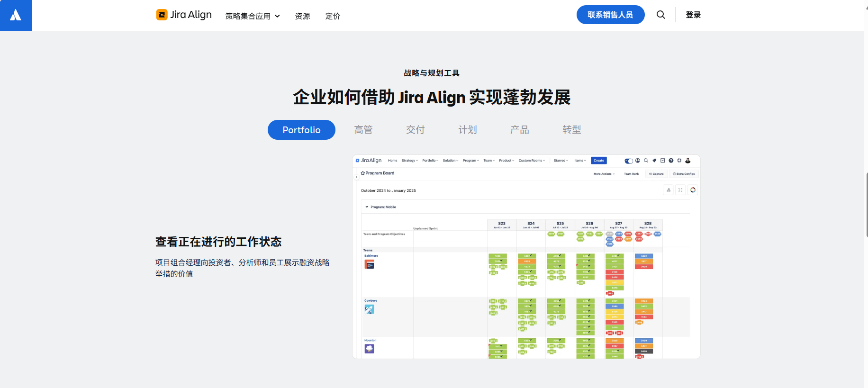The height and width of the screenshot is (388, 868).
Task: Click the Jira Align logo in the site header
Action: (184, 15)
